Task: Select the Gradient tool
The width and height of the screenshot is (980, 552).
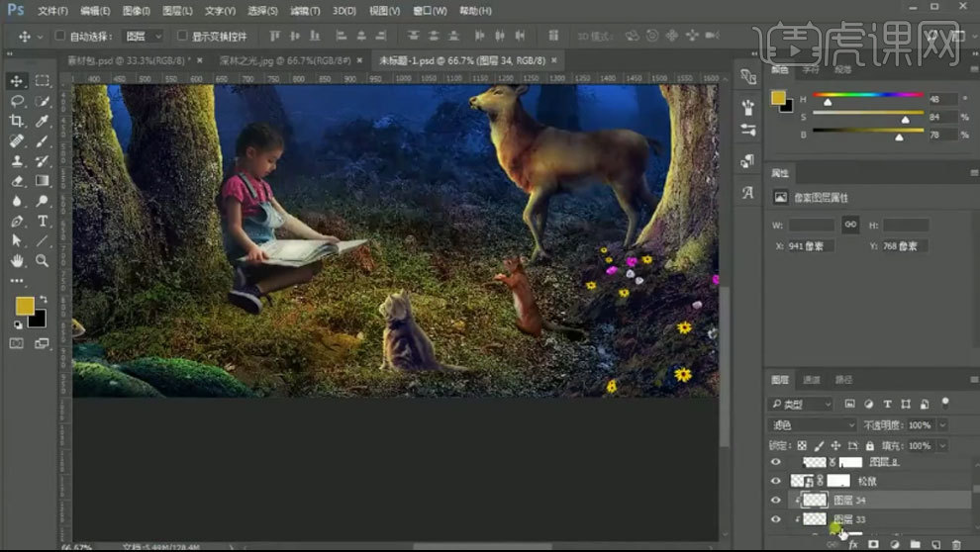Action: [x=42, y=180]
